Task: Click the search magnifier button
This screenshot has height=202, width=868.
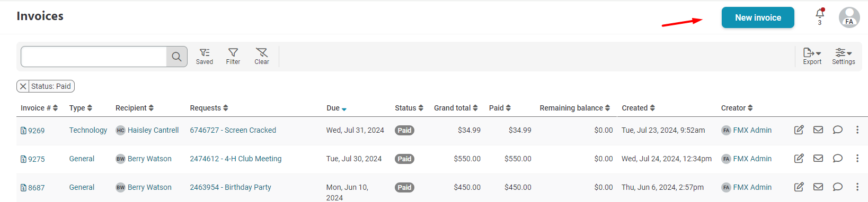Action: tap(177, 57)
